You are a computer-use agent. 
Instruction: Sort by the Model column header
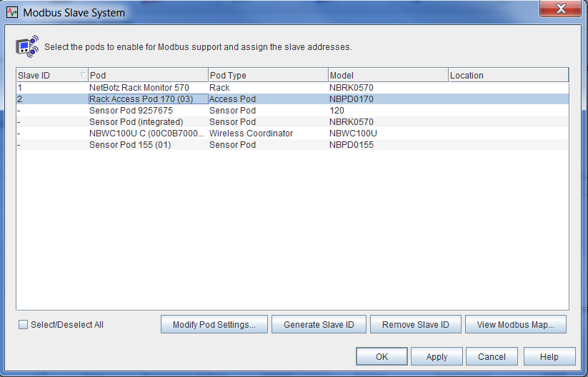click(x=388, y=75)
